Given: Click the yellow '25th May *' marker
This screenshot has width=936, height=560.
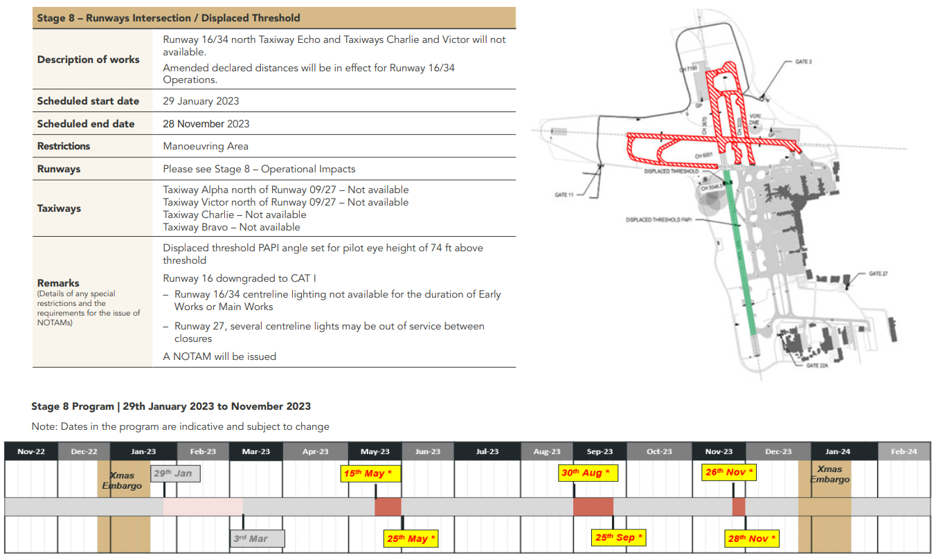Looking at the screenshot, I should [x=411, y=538].
